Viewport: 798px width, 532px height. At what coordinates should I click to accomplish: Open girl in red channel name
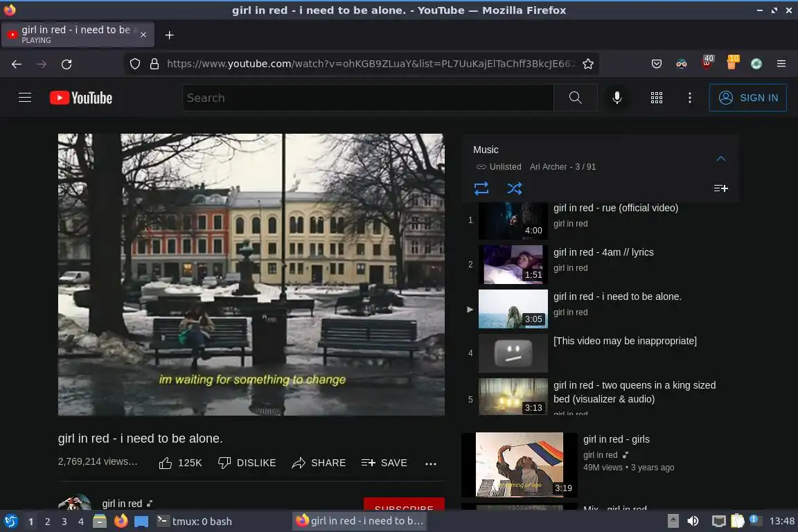point(122,504)
